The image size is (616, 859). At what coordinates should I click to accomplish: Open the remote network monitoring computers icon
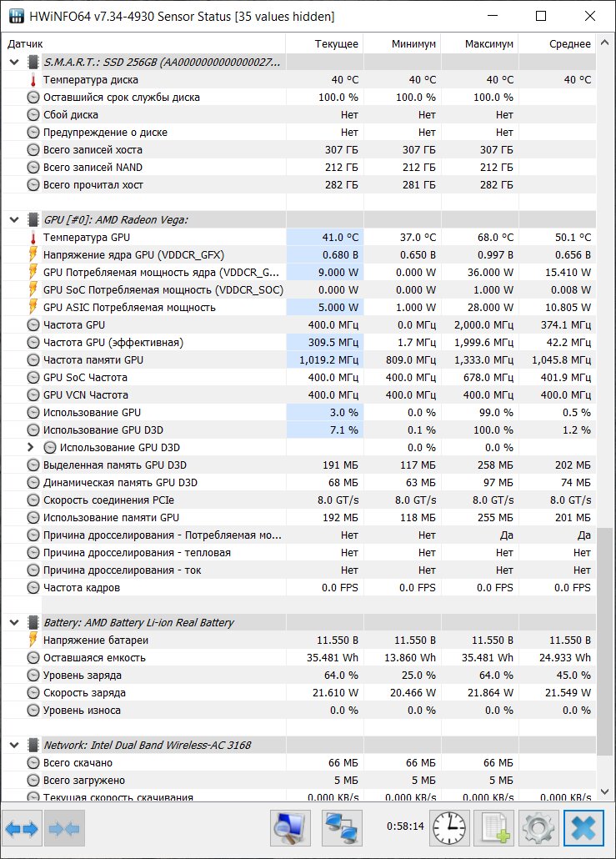(x=343, y=828)
